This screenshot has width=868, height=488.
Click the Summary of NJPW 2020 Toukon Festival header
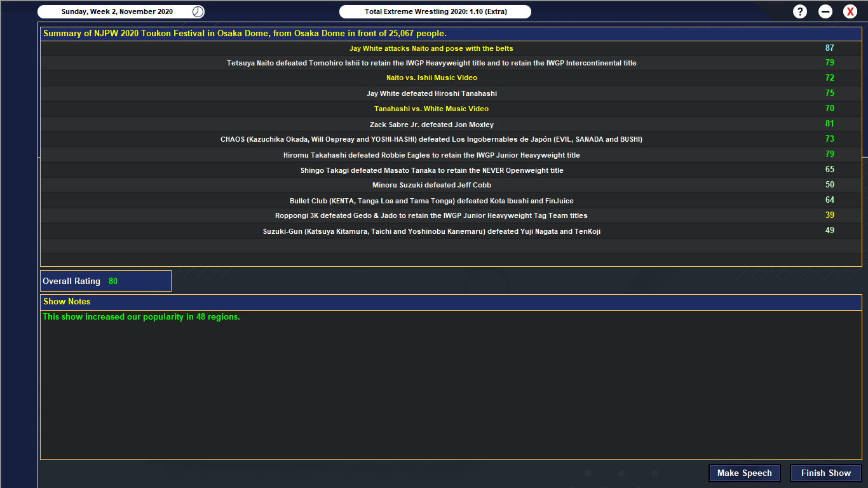point(451,34)
